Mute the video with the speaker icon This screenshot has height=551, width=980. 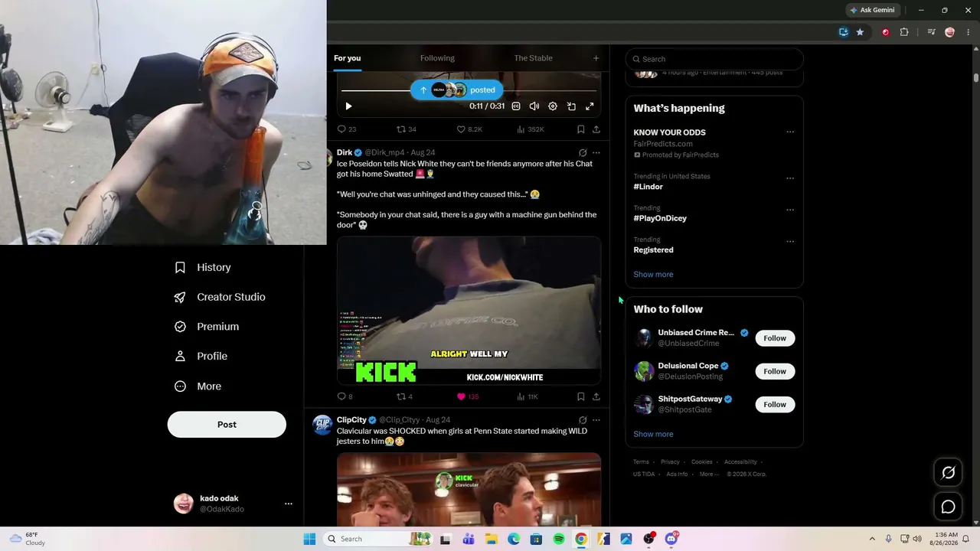534,106
